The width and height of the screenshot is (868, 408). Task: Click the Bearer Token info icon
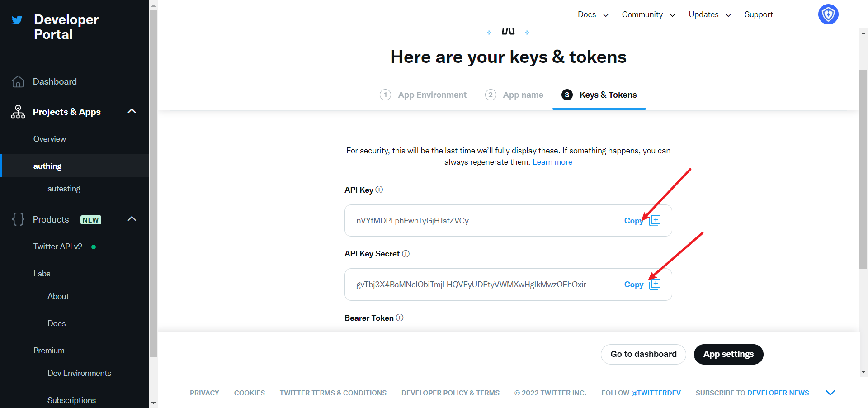pos(400,318)
